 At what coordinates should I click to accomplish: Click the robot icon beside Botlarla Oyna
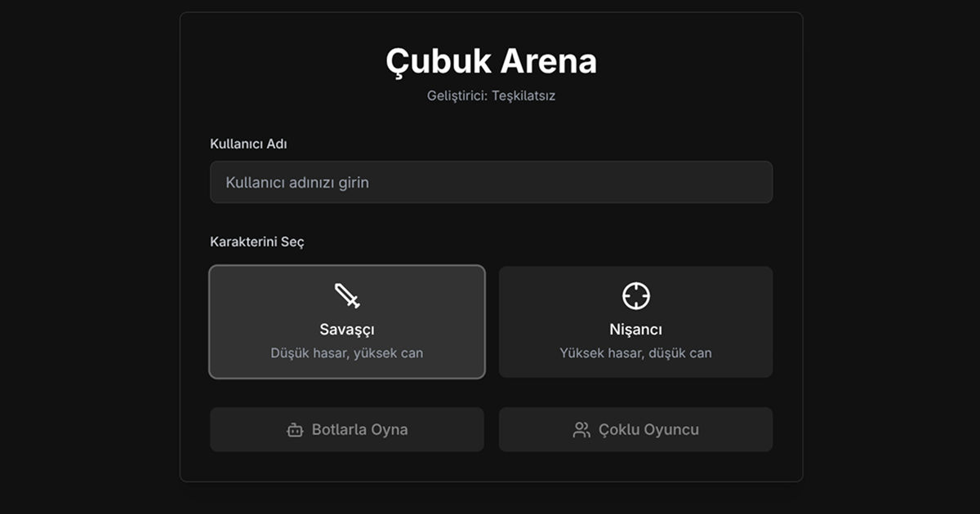point(295,430)
